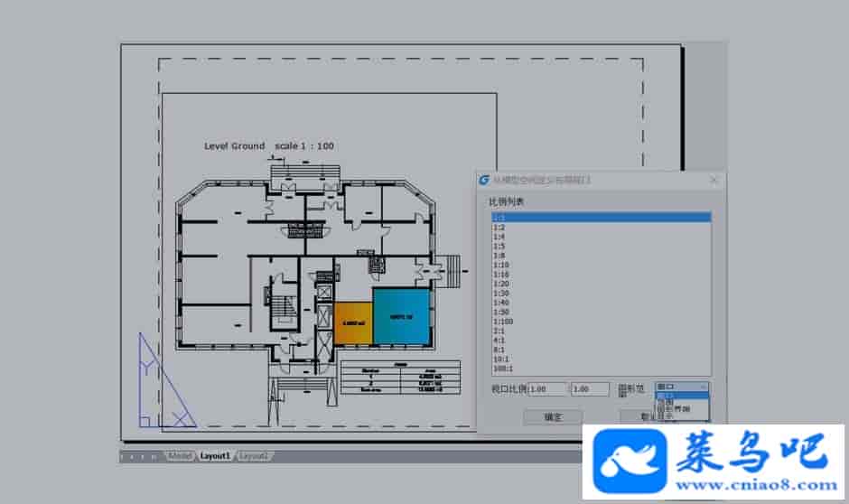The width and height of the screenshot is (849, 504).
Task: Switch to the Layout2 tab
Action: tap(255, 456)
